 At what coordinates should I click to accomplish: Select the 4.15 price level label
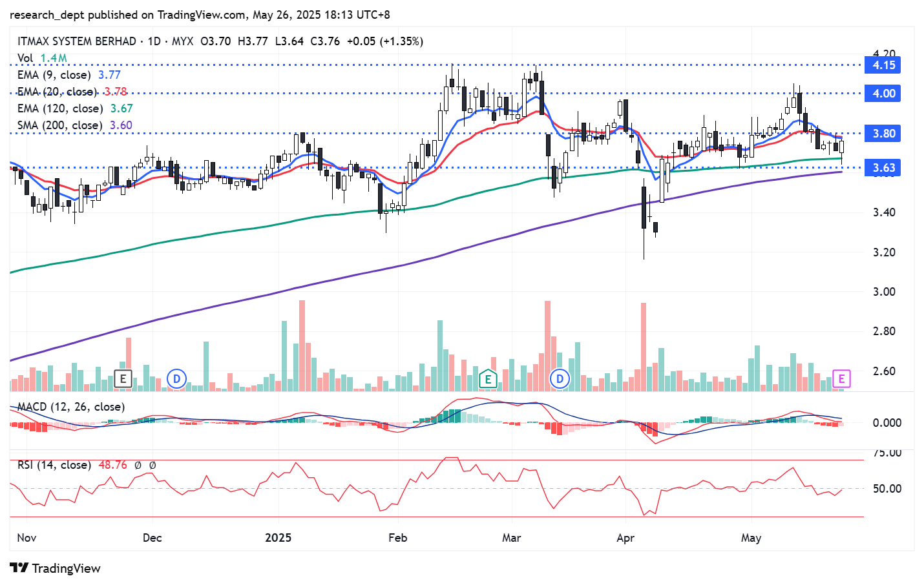point(883,65)
